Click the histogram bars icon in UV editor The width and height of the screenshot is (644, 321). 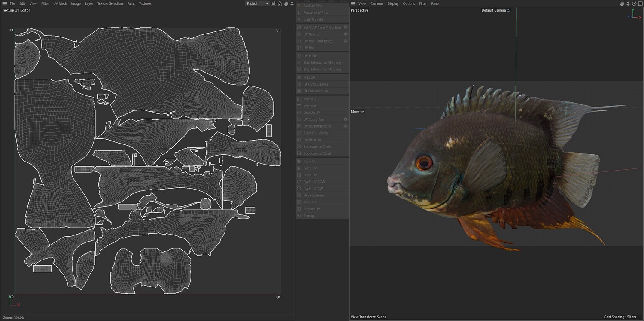point(273,3)
